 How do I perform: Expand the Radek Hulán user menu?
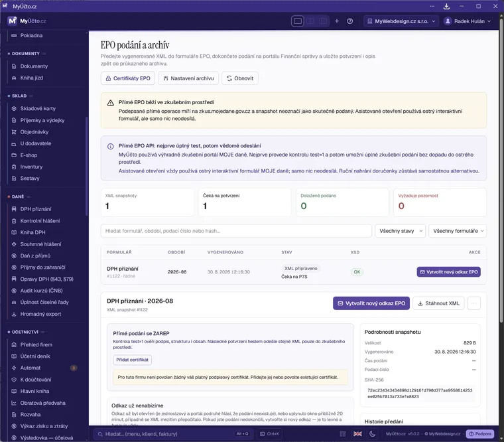pyautogui.click(x=467, y=21)
